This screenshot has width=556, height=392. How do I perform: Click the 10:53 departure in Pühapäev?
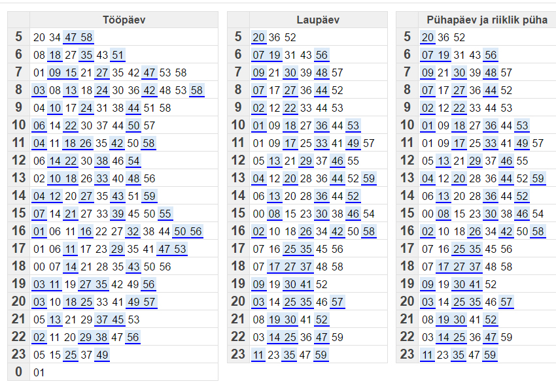coord(522,125)
